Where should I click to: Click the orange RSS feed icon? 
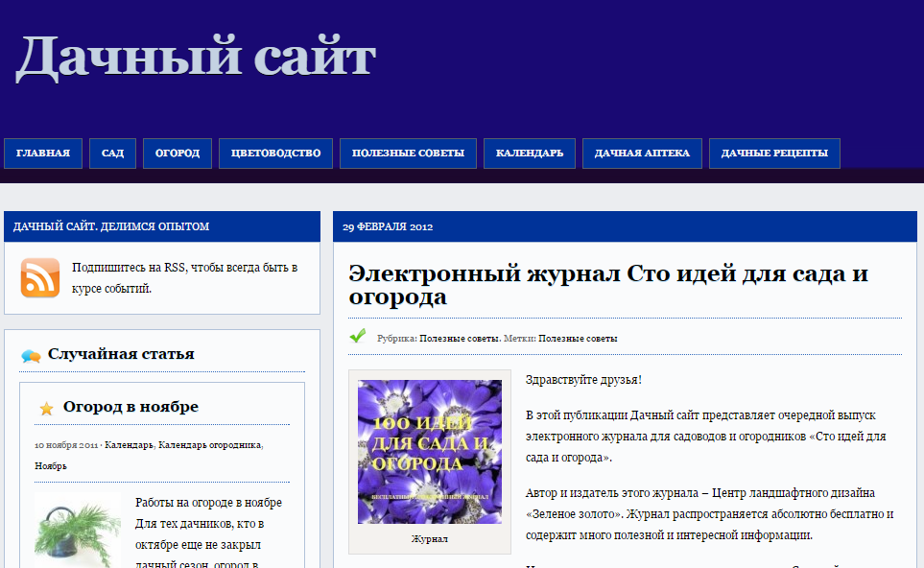(x=40, y=277)
